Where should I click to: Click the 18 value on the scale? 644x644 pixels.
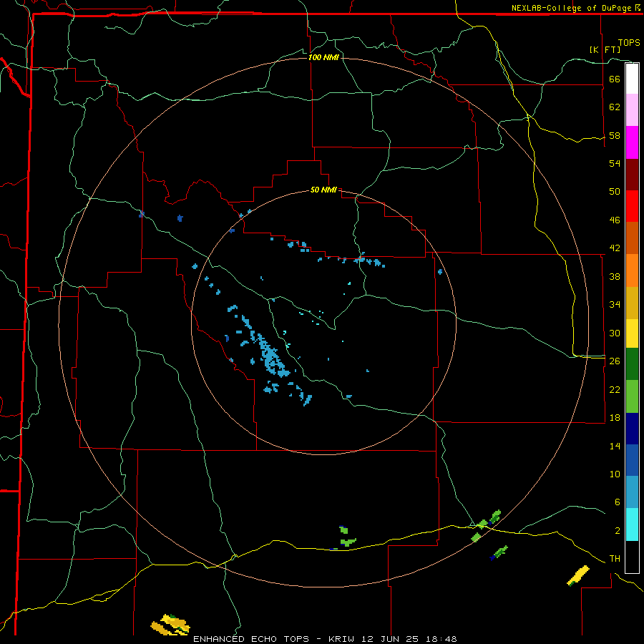[615, 418]
